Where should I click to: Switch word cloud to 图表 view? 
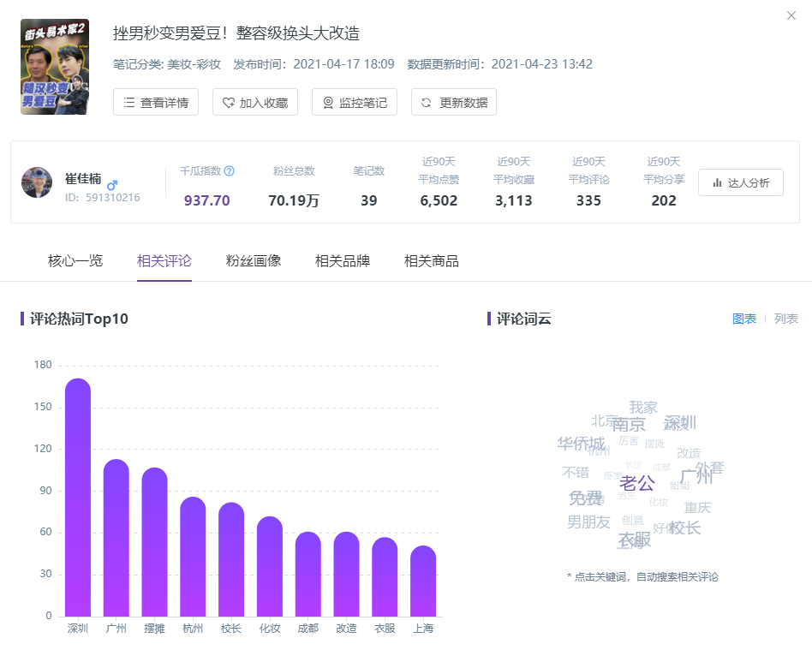[743, 319]
